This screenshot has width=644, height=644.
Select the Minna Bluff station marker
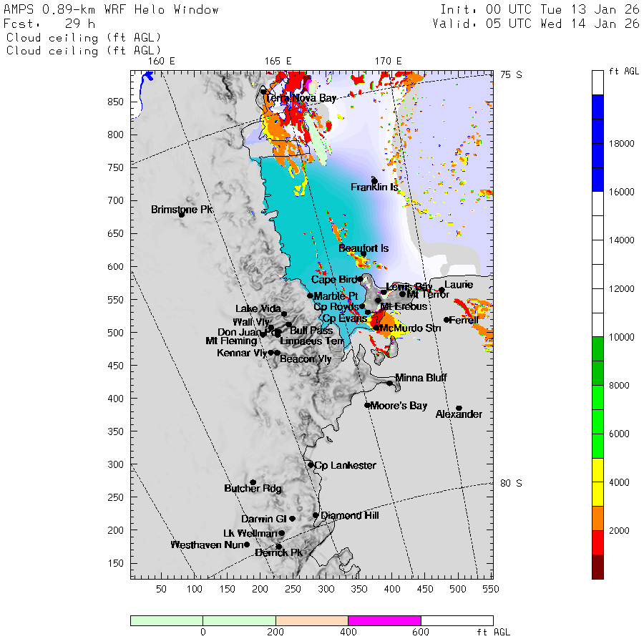pyautogui.click(x=390, y=383)
